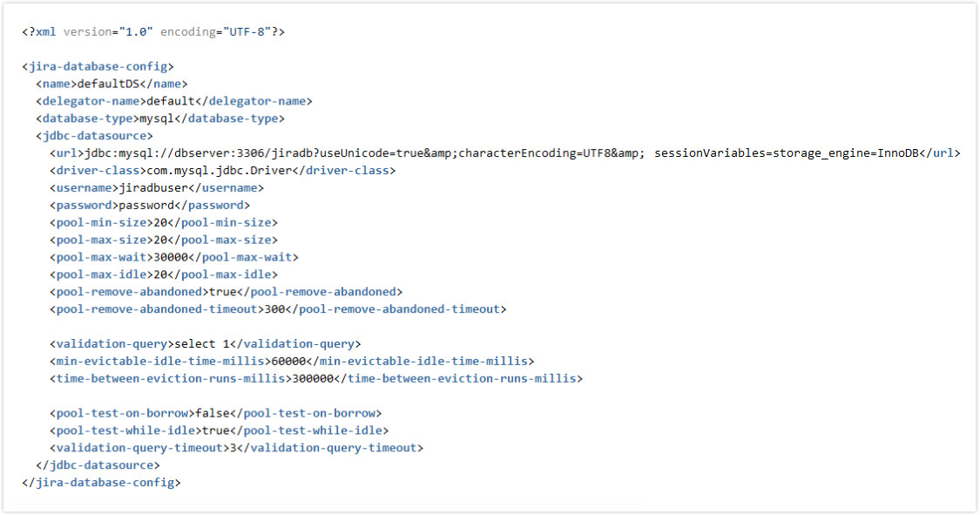Click the closing jira-database-config tag
The width and height of the screenshot is (980, 515).
(x=101, y=482)
